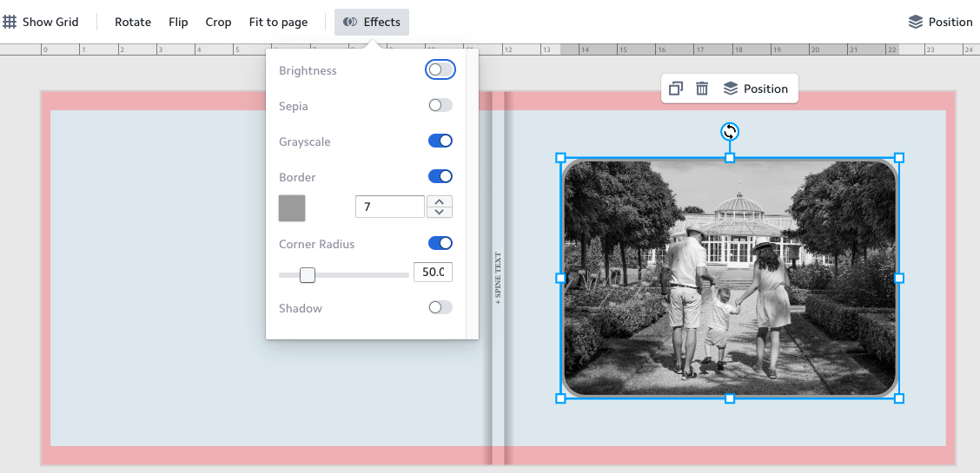Screen dimensions: 980x473
Task: Select Rotate in the toolbar
Action: coord(133,22)
